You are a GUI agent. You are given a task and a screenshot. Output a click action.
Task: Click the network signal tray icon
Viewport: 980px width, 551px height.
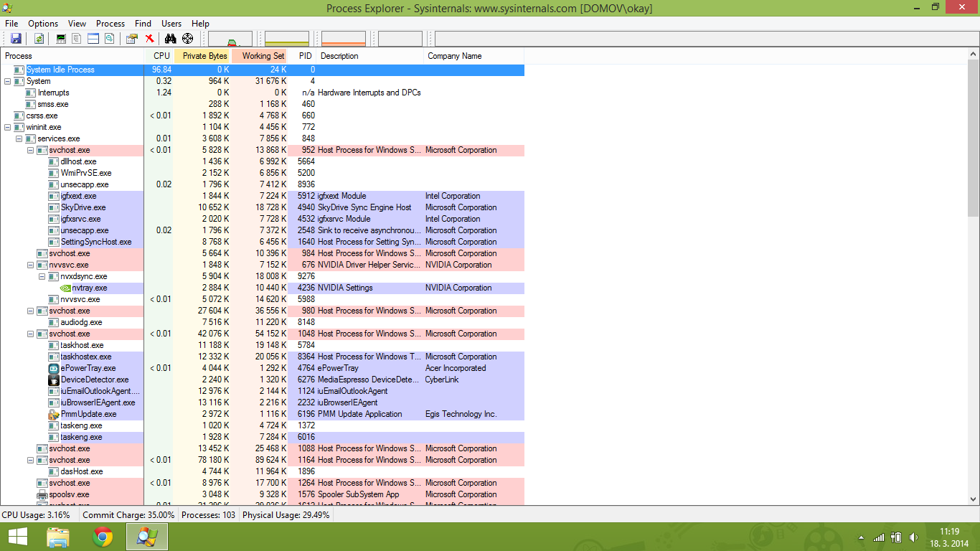879,537
